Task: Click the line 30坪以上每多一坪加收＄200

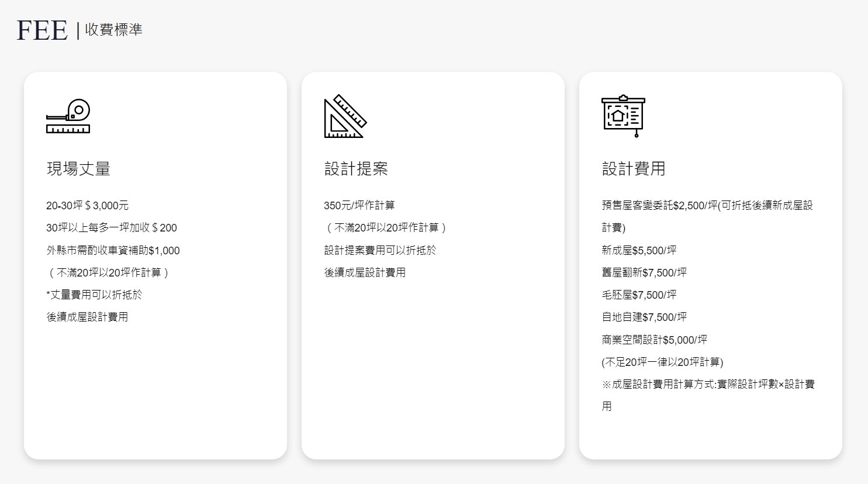Action: (112, 228)
